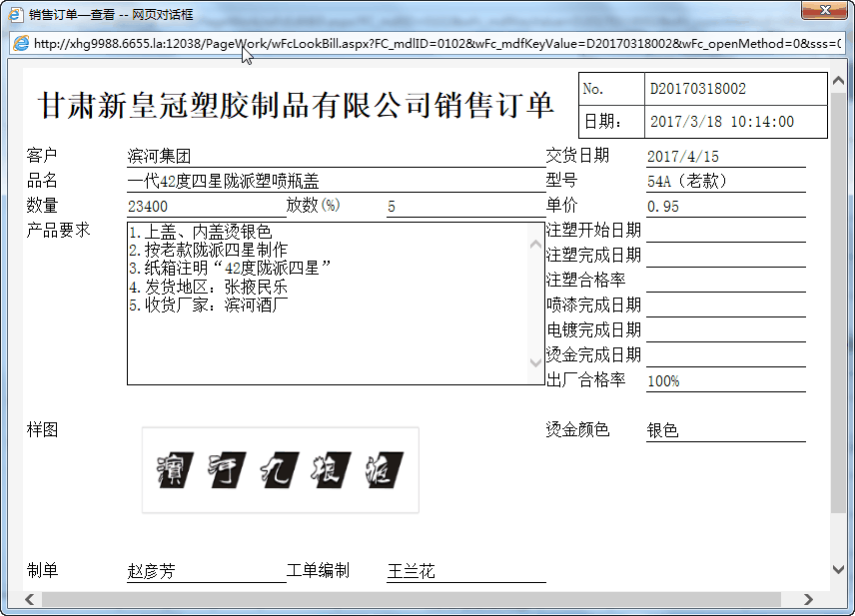The image size is (855, 616).
Task: Click the 滨河九粮液 sample image thumbnail
Action: click(281, 469)
